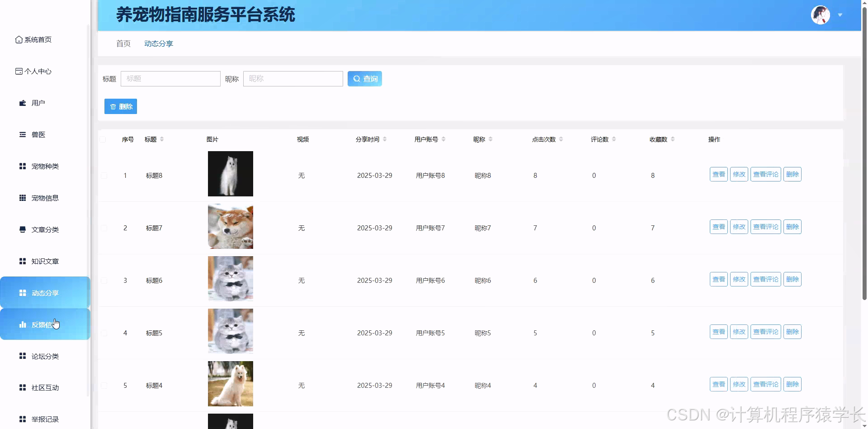Image resolution: width=868 pixels, height=429 pixels.
Task: Switch to the 动态分享 tab
Action: (x=158, y=43)
